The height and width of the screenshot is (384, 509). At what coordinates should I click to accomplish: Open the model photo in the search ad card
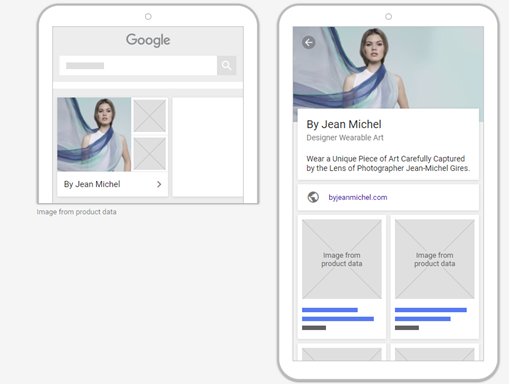pos(94,134)
